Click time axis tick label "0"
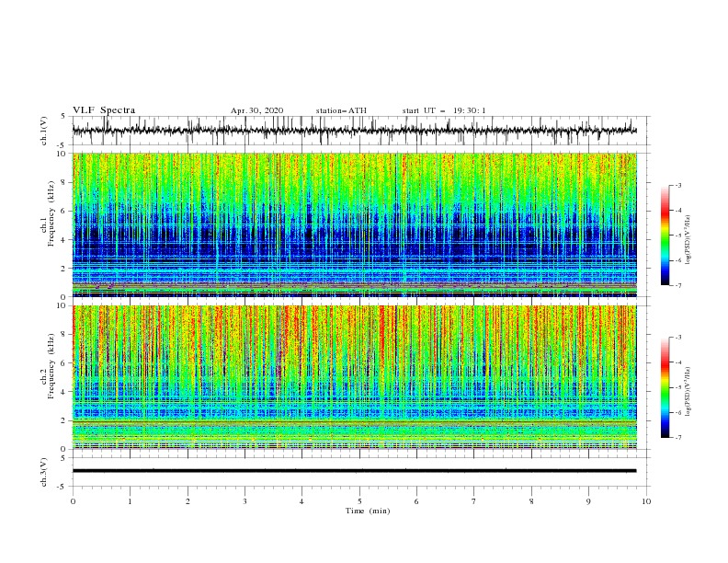 (73, 501)
